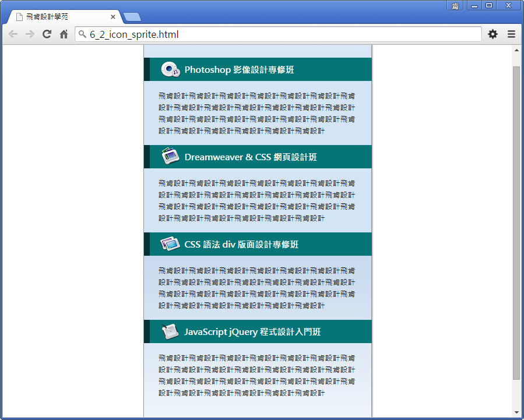Click the CSS 語法 div 版面設計專修班 heading
The width and height of the screenshot is (524, 420).
tap(241, 245)
